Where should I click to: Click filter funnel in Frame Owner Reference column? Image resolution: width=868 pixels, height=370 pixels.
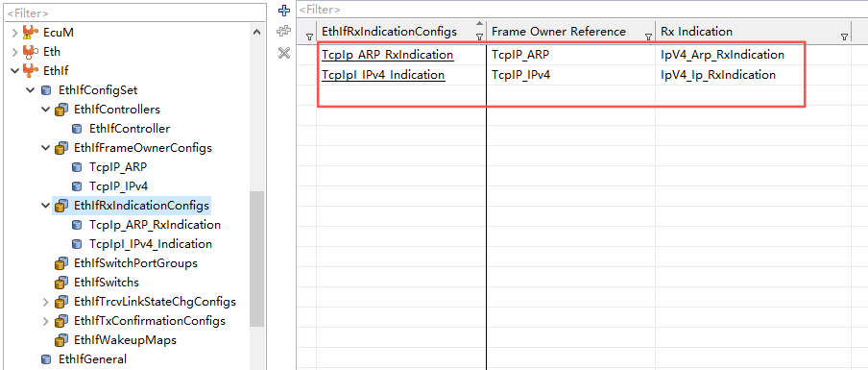pos(648,37)
